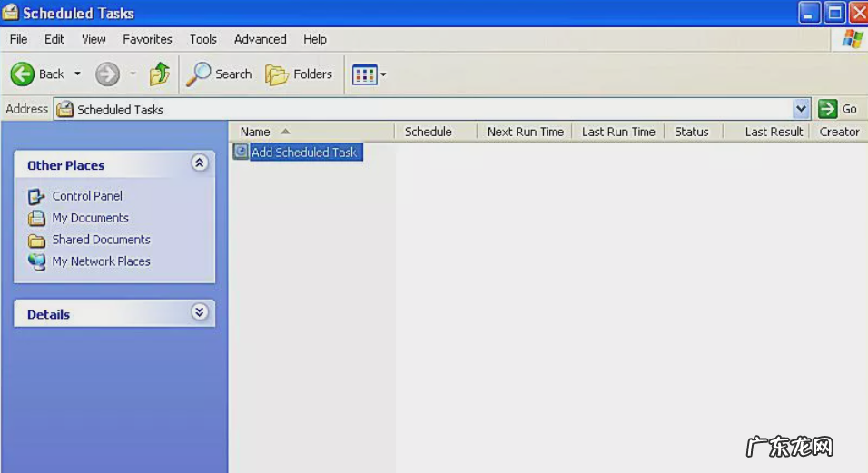Minimize the Scheduled Tasks window
This screenshot has width=868, height=473.
809,13
